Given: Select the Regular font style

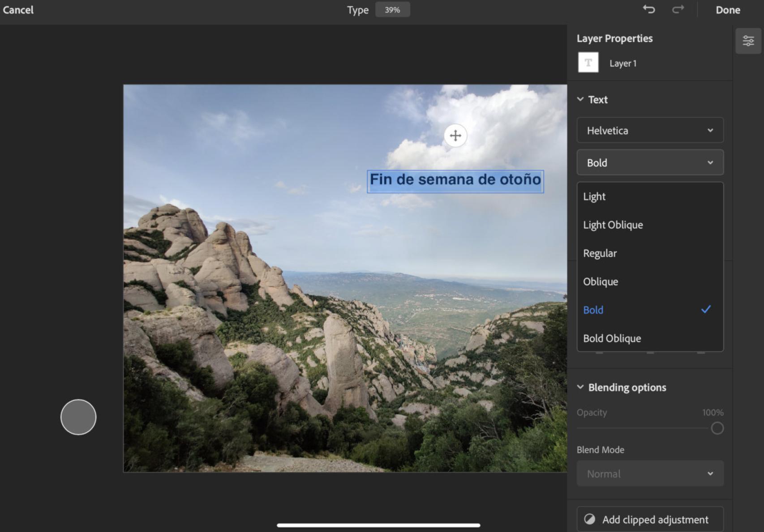Looking at the screenshot, I should click(x=600, y=253).
